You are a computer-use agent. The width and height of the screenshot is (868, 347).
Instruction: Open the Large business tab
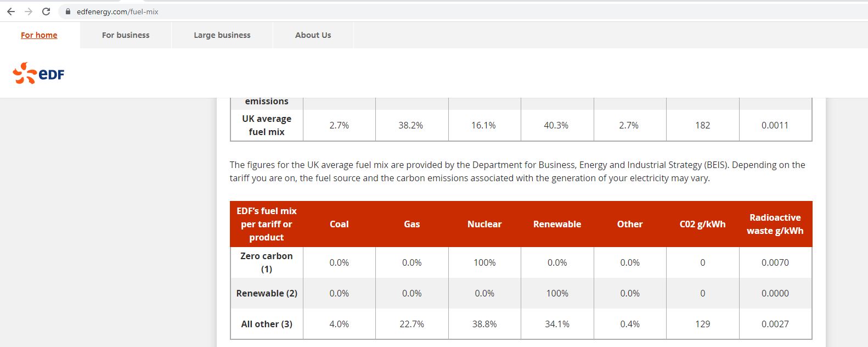222,35
